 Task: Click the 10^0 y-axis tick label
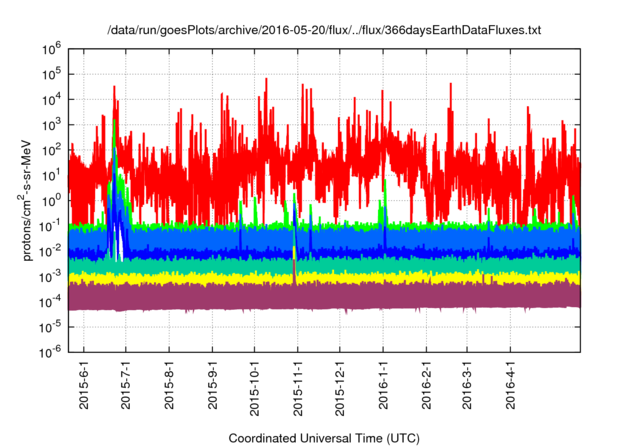(51, 202)
